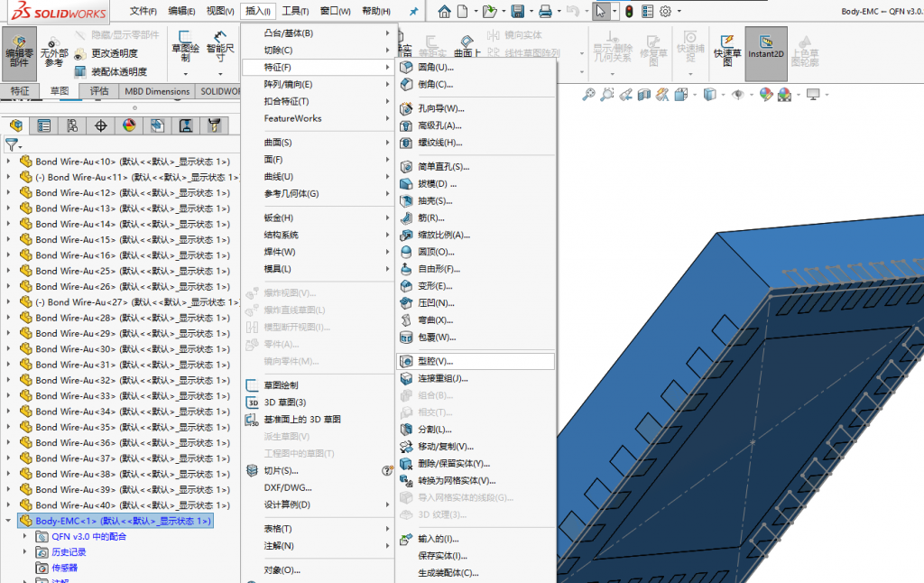Open the View Orientation cube icon

click(x=681, y=95)
